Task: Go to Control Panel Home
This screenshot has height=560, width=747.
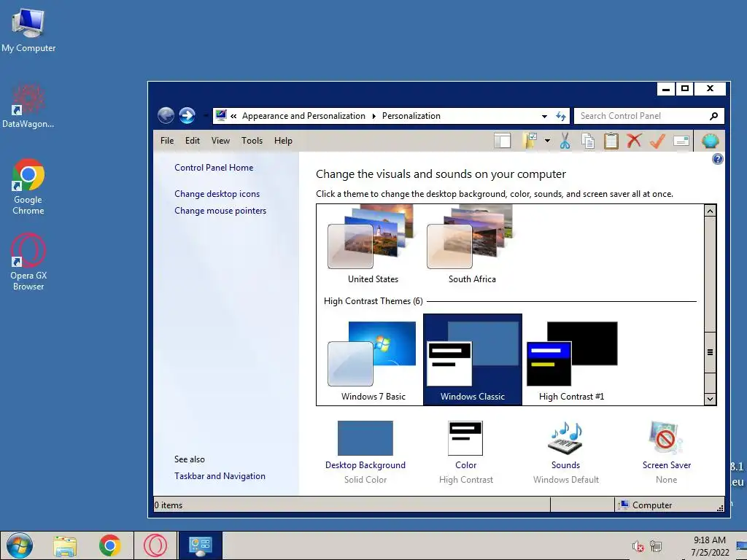Action: [214, 168]
